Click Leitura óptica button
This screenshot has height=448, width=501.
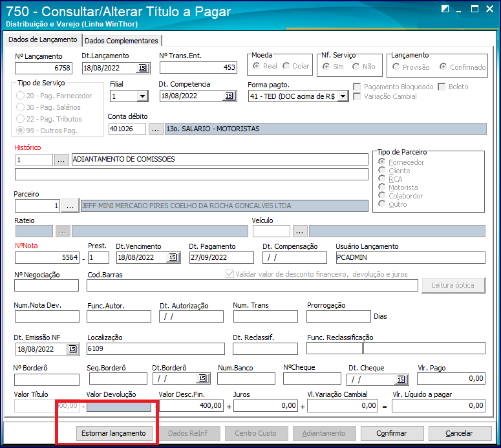(453, 285)
